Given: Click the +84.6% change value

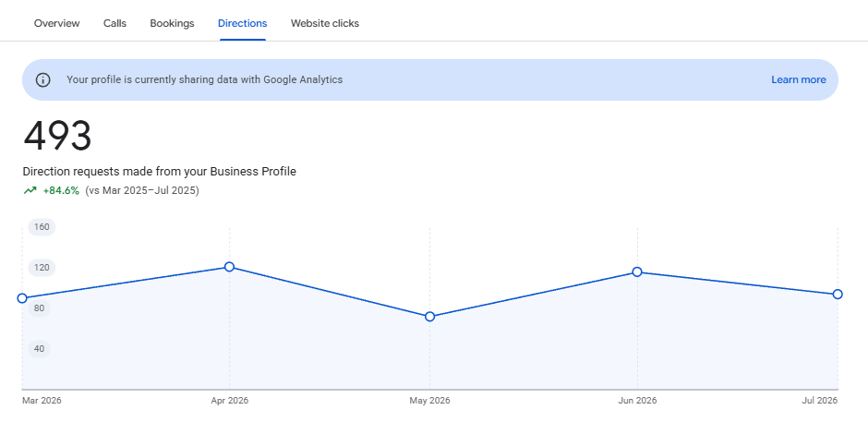Looking at the screenshot, I should [61, 190].
